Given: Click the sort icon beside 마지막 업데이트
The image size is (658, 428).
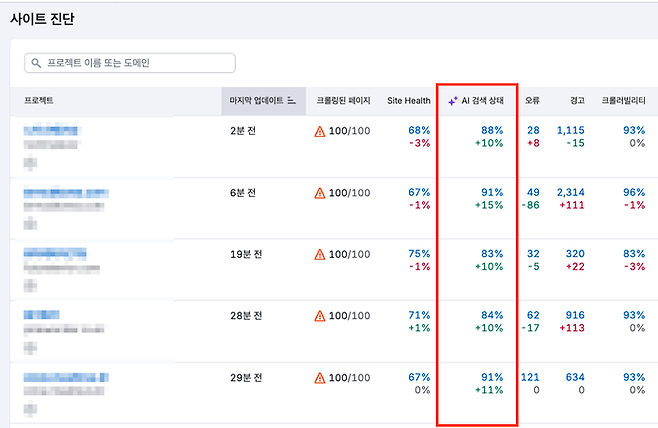Looking at the screenshot, I should (x=291, y=101).
